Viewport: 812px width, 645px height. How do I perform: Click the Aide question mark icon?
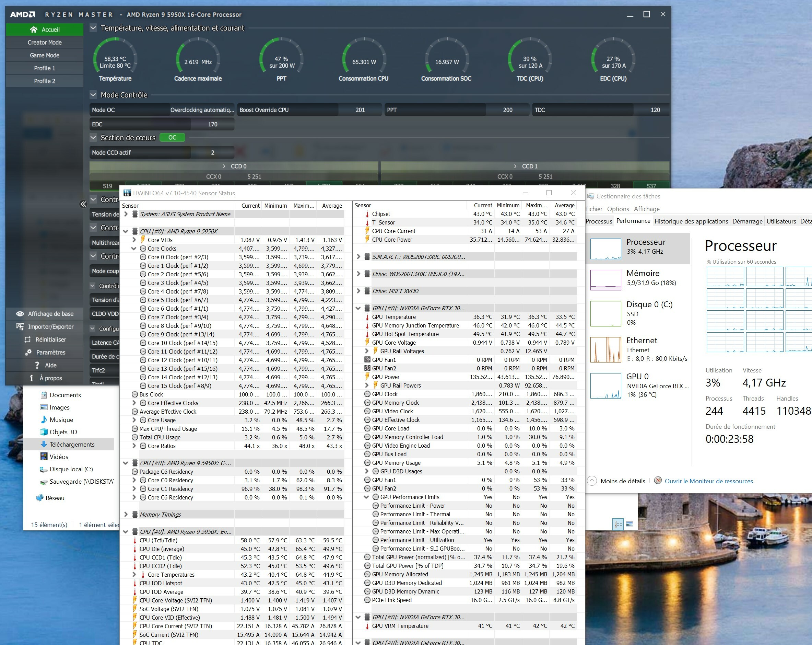click(37, 365)
